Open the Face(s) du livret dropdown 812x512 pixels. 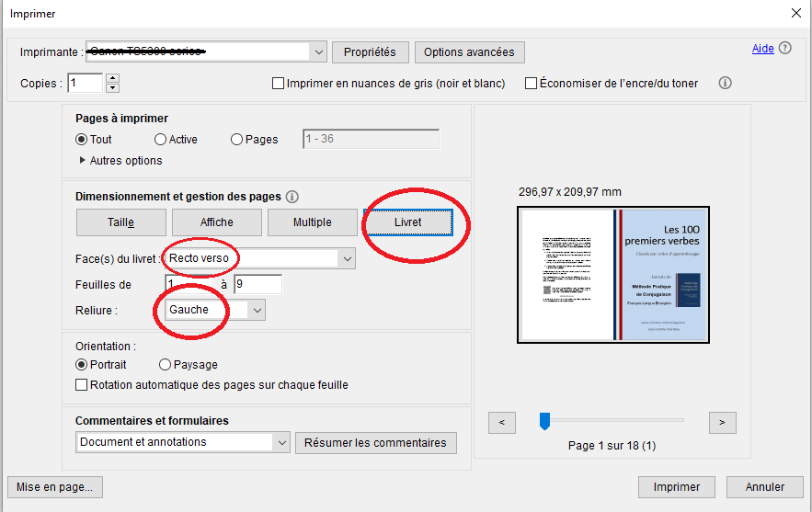[x=347, y=259]
